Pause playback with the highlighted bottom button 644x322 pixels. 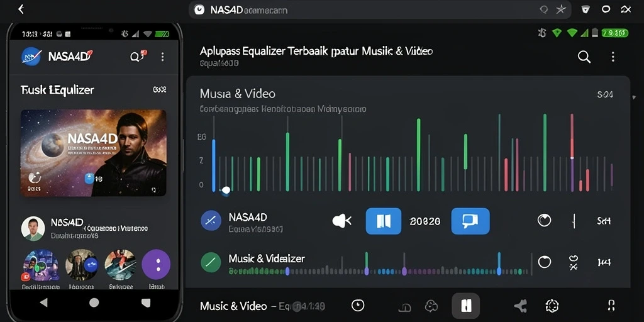(466, 306)
